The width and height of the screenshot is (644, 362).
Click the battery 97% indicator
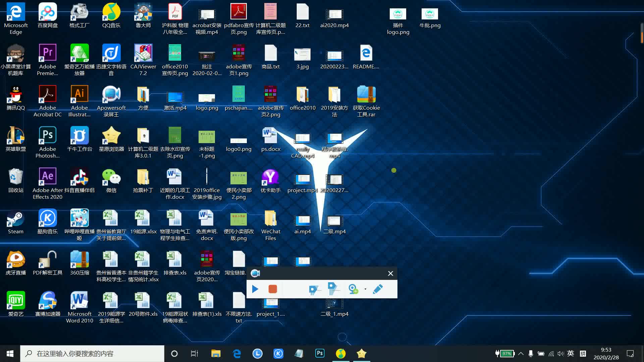505,354
